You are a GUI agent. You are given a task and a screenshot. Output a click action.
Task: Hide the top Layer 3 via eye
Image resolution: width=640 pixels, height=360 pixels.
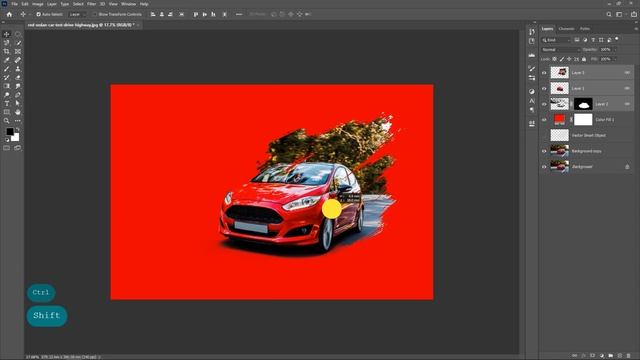544,73
